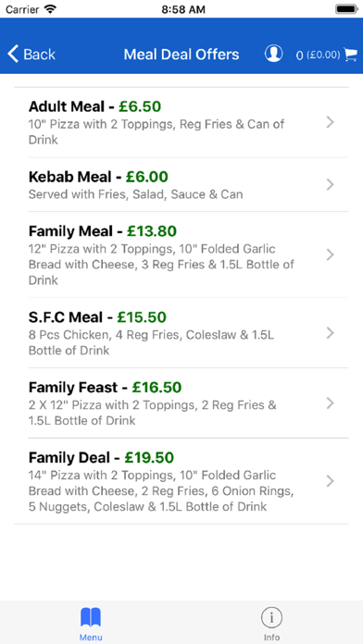Expand the Kebab Meal chevron
This screenshot has height=644, width=363.
coord(330,185)
